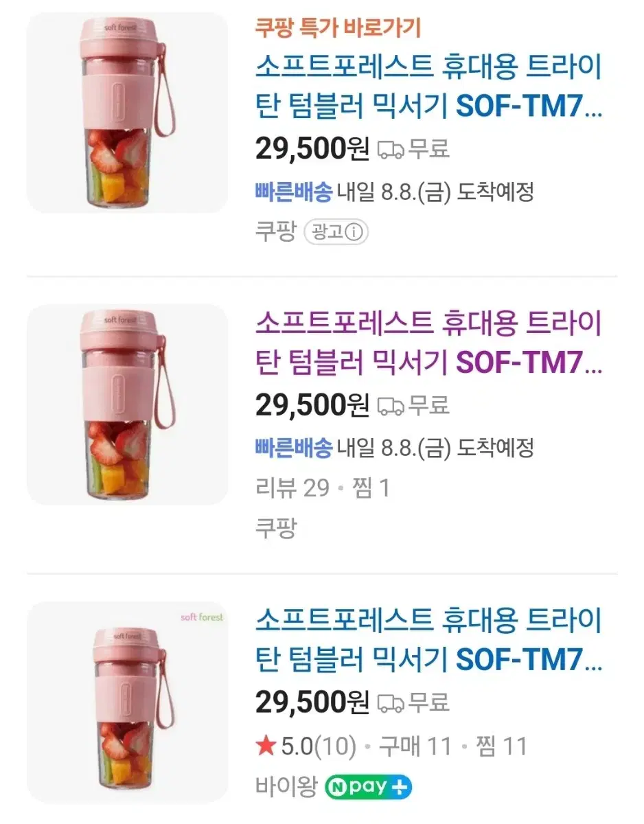
Task: Click the 광고 advertisement label
Action: [327, 232]
